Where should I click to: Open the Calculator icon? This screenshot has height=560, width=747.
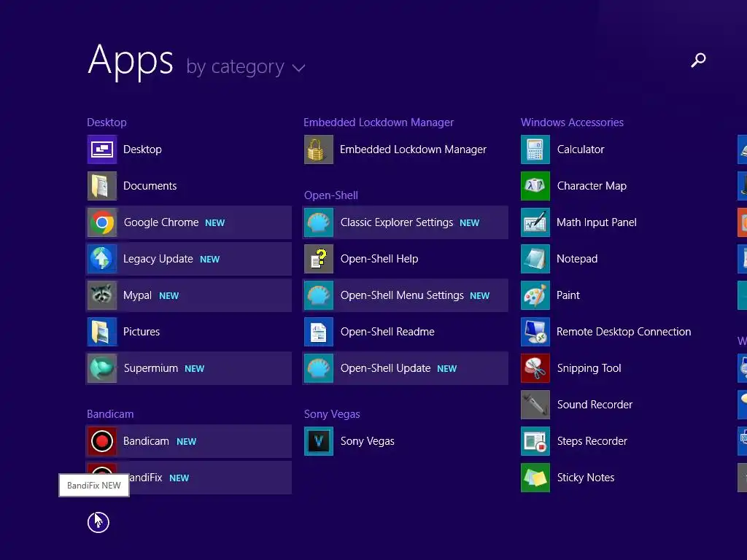pos(535,149)
